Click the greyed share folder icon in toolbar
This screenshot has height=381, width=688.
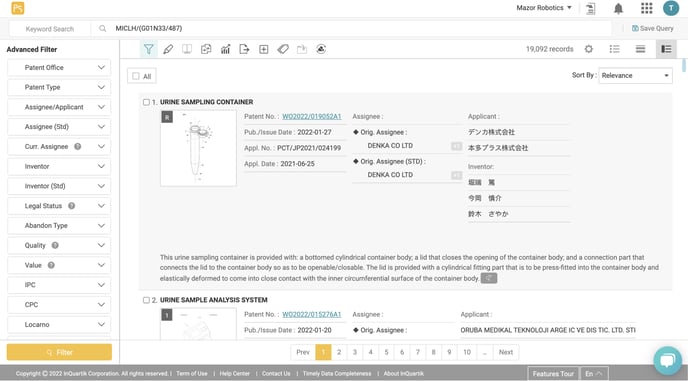click(x=302, y=49)
